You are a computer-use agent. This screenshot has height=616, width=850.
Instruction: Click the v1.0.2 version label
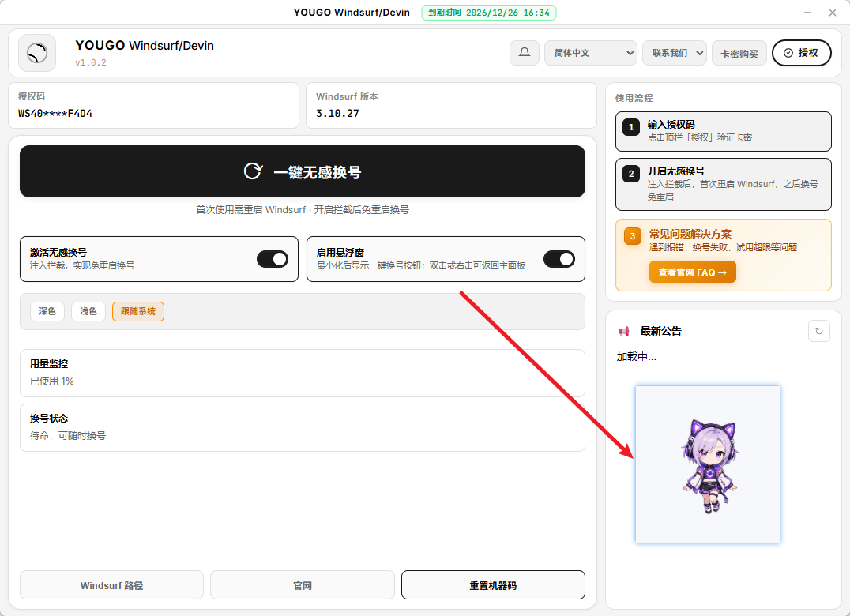coord(91,62)
